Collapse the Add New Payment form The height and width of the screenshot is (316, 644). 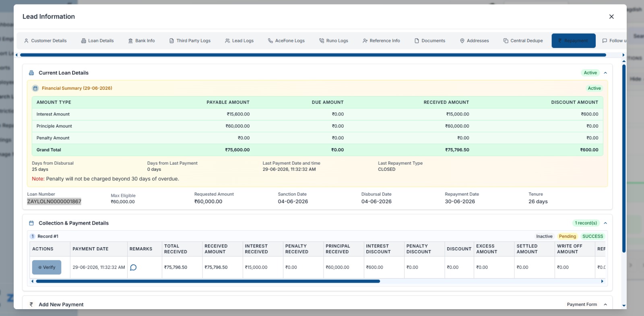tap(605, 304)
